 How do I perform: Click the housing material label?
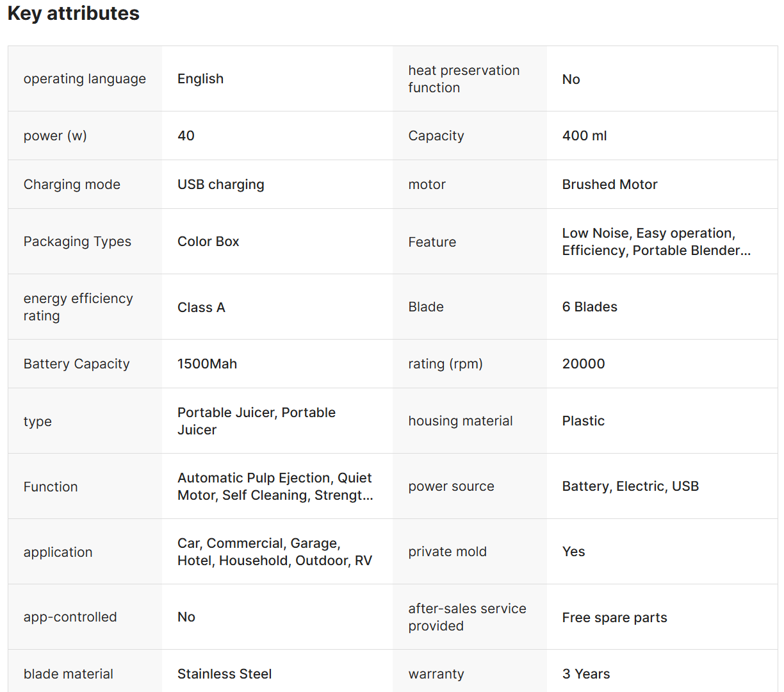point(461,421)
